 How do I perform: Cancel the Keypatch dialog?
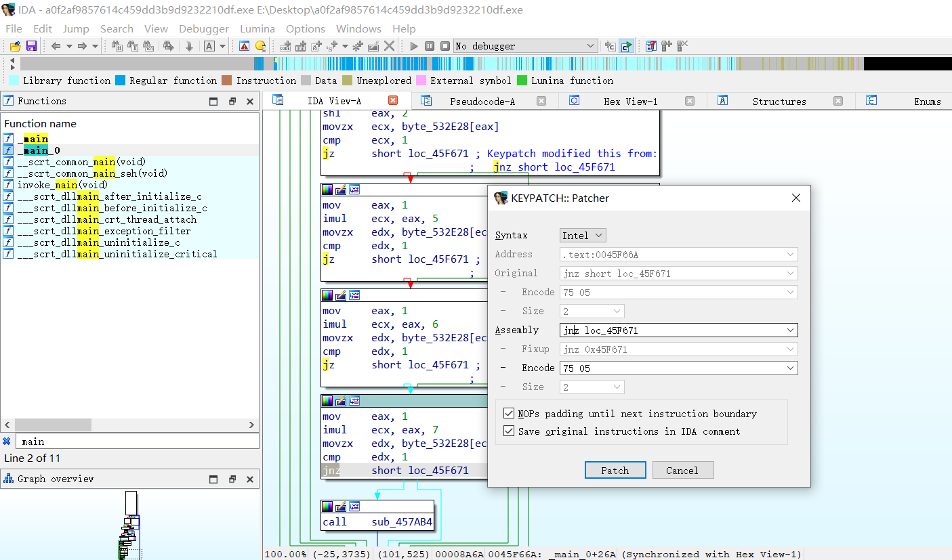click(683, 469)
